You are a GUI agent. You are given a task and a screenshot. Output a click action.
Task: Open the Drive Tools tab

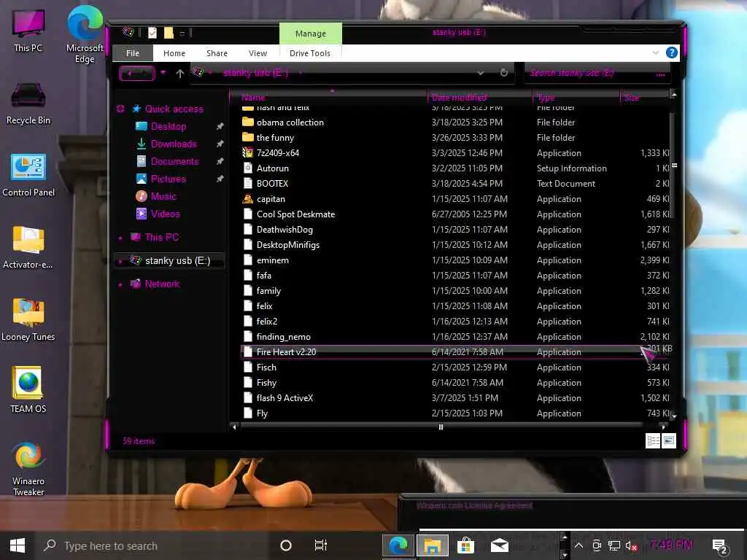(x=309, y=52)
